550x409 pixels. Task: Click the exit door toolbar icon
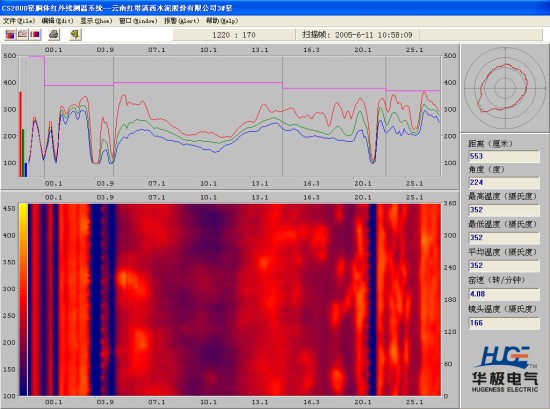[75, 34]
